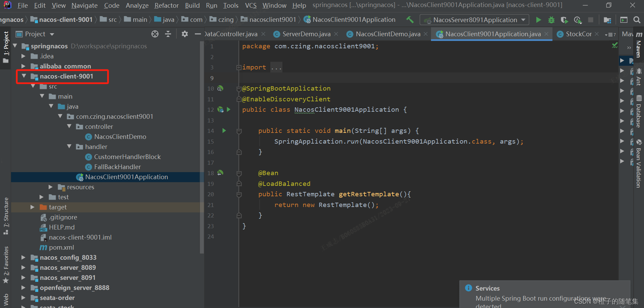Collapse the handler package
Viewport: 644px width, 308px height.
tap(69, 147)
